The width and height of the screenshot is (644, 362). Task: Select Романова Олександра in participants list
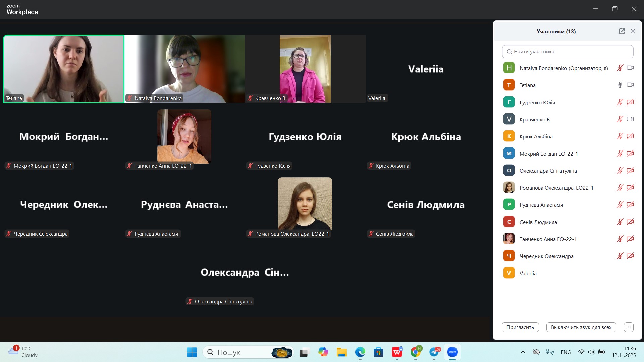556,188
